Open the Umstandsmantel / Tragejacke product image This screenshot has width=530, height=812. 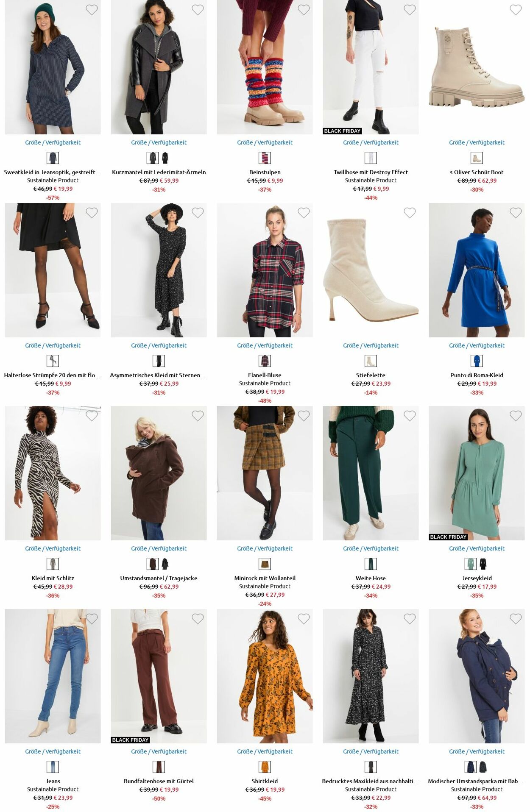159,473
